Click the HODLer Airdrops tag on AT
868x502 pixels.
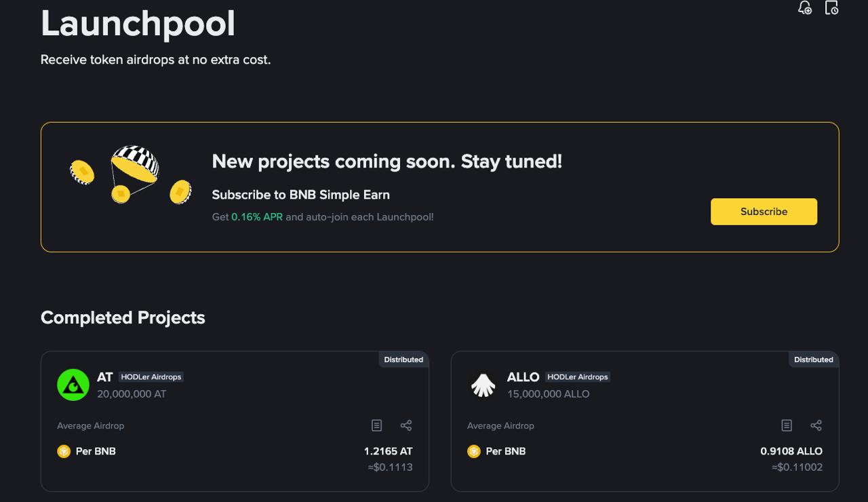pyautogui.click(x=151, y=377)
